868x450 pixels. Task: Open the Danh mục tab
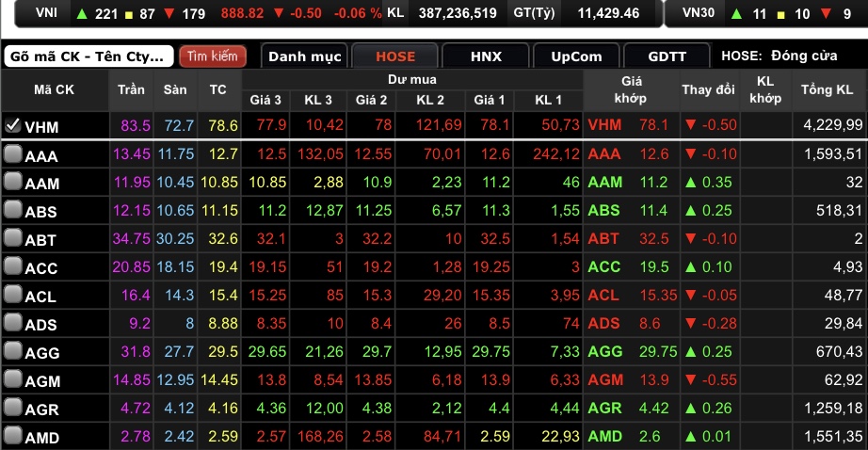click(304, 56)
